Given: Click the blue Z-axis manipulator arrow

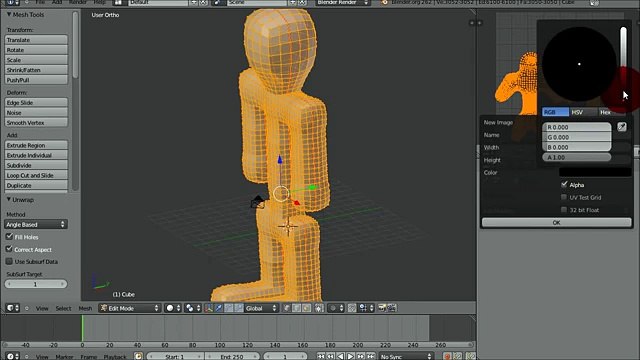Looking at the screenshot, I should click(280, 160).
